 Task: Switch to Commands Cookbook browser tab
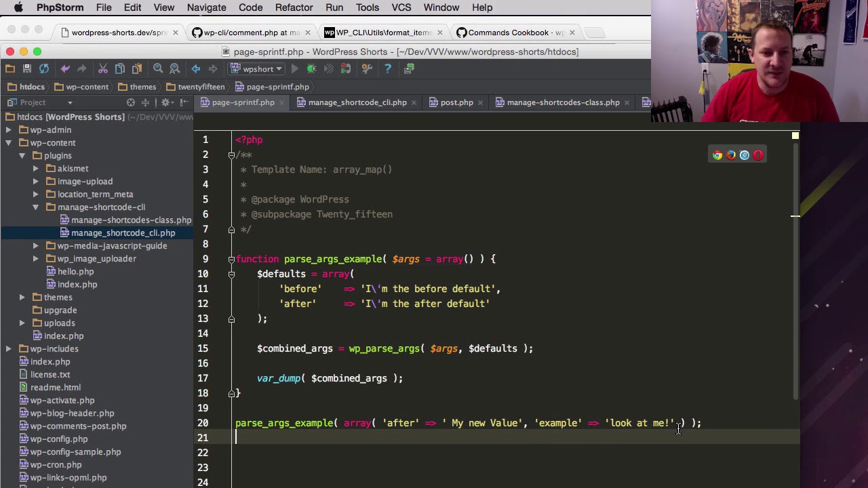(515, 33)
